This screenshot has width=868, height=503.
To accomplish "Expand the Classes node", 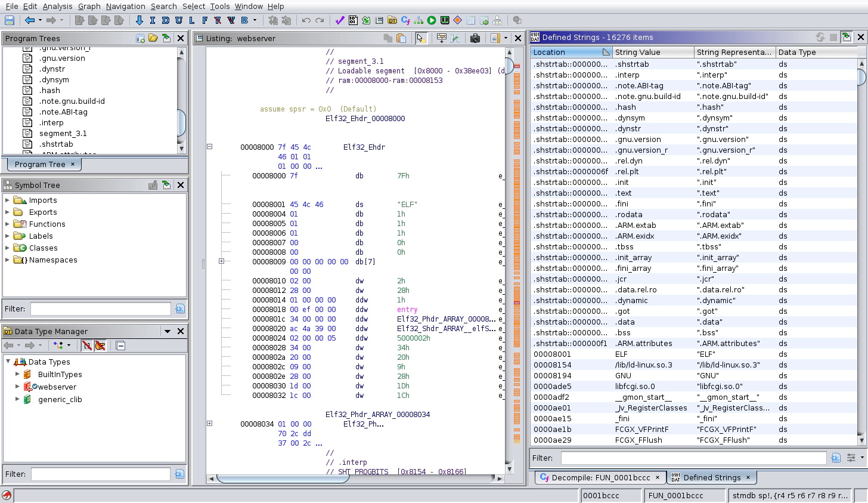I will (8, 248).
